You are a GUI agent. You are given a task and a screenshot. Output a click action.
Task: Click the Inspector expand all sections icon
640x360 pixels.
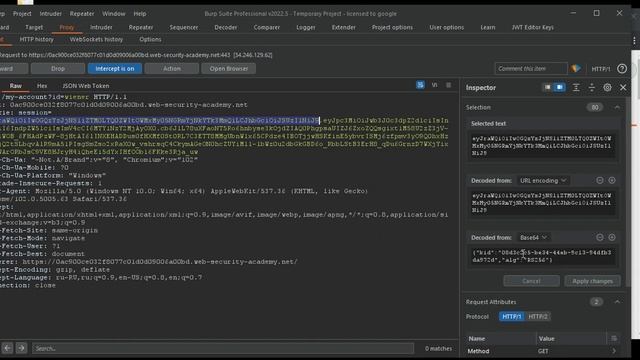tap(576, 87)
